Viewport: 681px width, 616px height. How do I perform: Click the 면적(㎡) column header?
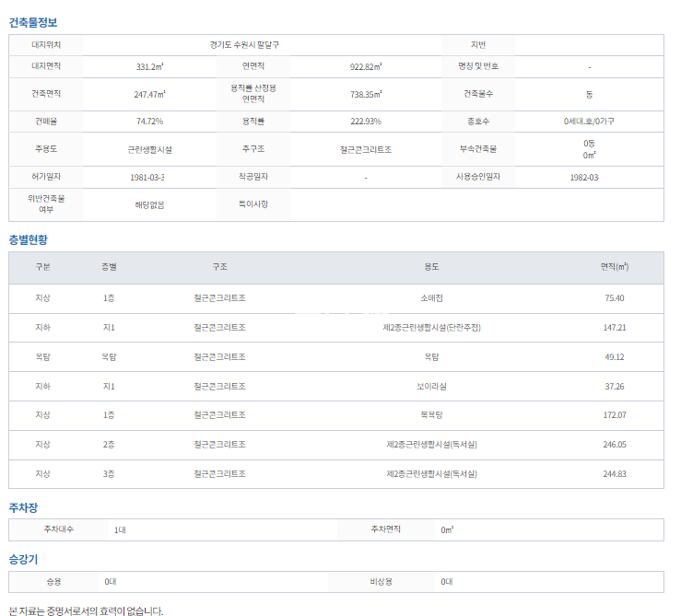[x=614, y=267]
